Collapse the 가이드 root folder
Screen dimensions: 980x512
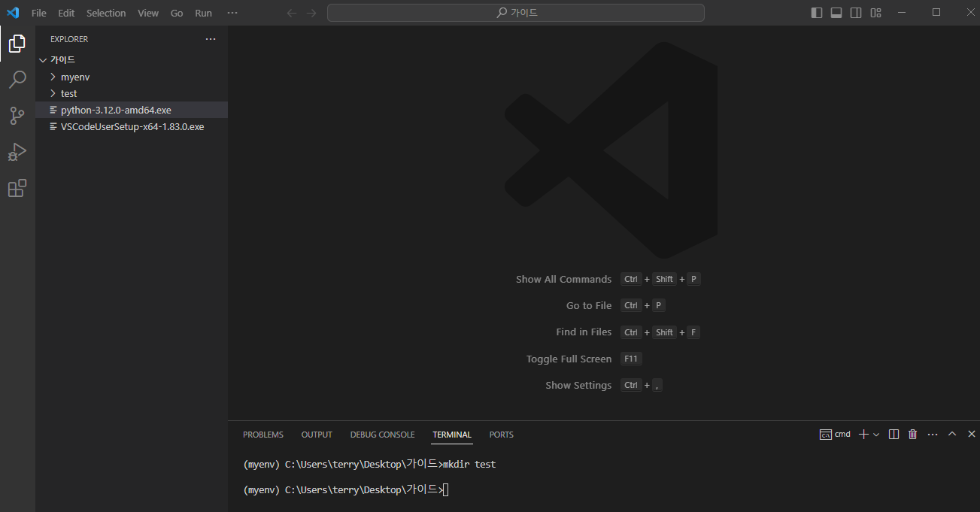(x=43, y=60)
